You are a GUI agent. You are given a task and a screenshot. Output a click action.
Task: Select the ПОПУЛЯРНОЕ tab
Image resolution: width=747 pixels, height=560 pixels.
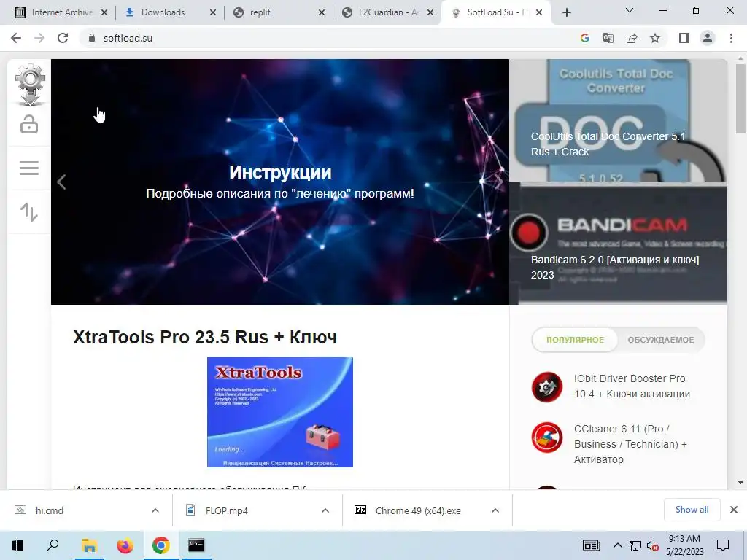tap(575, 340)
